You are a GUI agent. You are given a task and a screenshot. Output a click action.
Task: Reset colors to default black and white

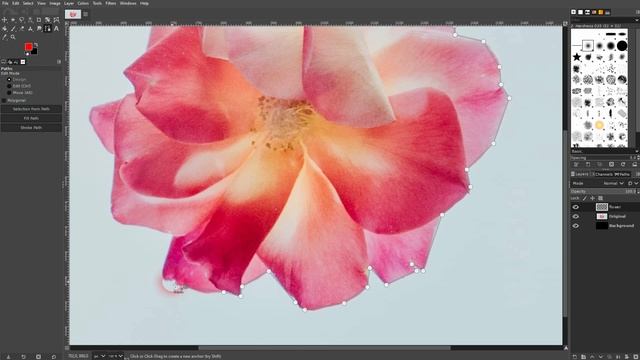27,54
